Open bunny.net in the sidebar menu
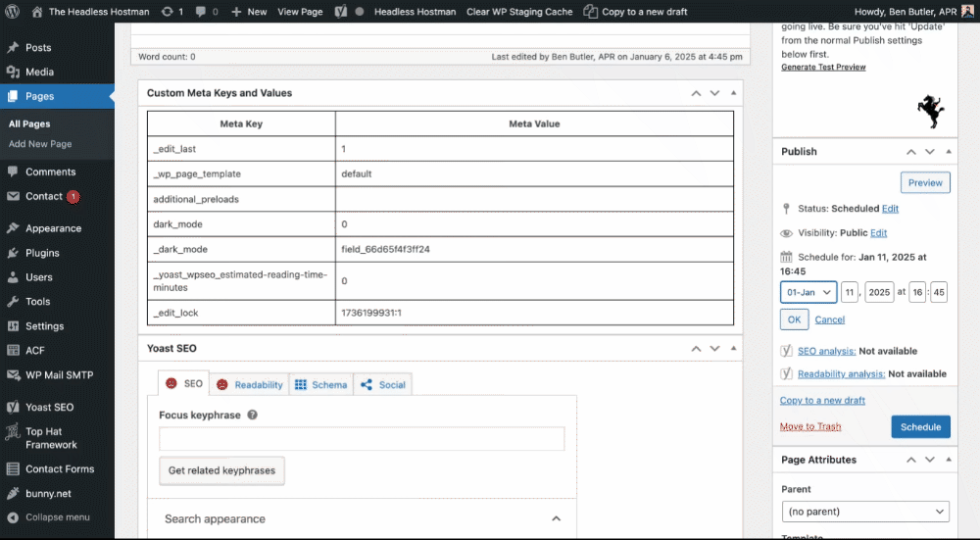Screen dimensions: 980x540 [x=48, y=493]
